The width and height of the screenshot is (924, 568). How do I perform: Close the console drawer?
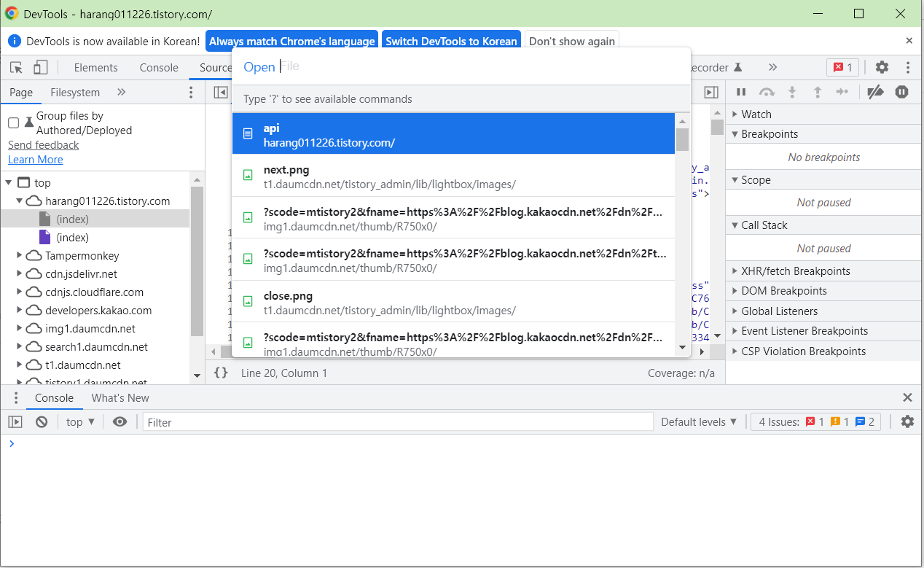907,397
